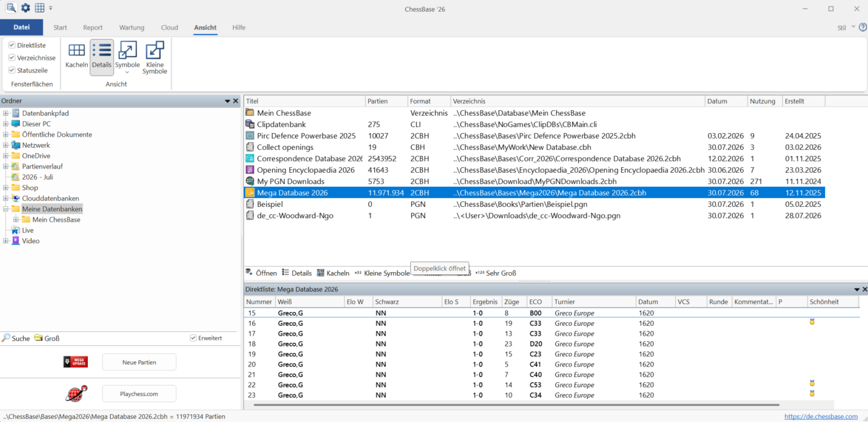Expand Öffentliche Dokumente in the folder tree
The image size is (868, 422).
pyautogui.click(x=5, y=135)
